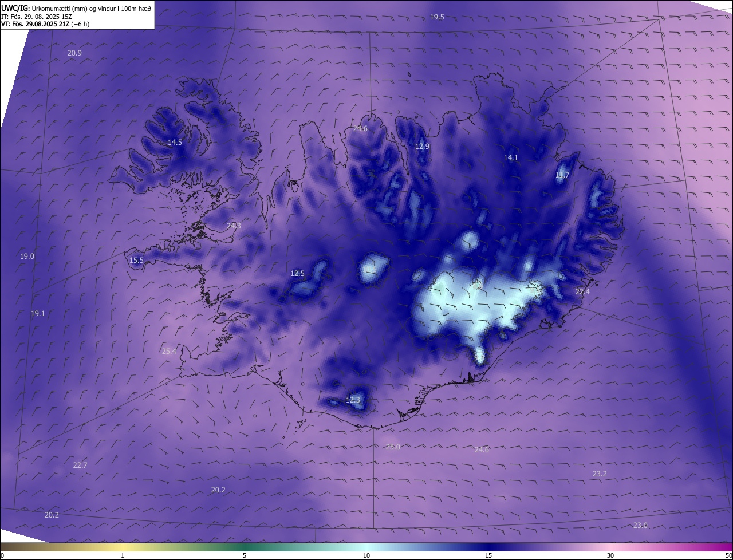Click the 22.7 value label

click(x=80, y=465)
